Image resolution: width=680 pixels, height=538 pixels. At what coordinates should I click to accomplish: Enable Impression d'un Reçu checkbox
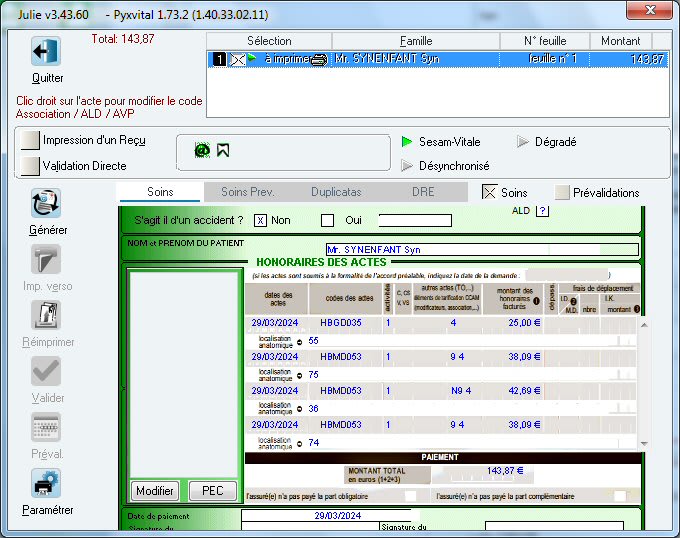[x=30, y=140]
